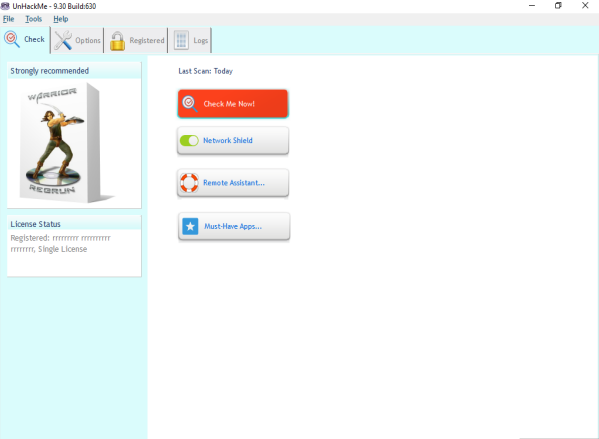This screenshot has width=599, height=439.
Task: Click the lifebuoy Remote Assistant icon
Action: [x=189, y=183]
